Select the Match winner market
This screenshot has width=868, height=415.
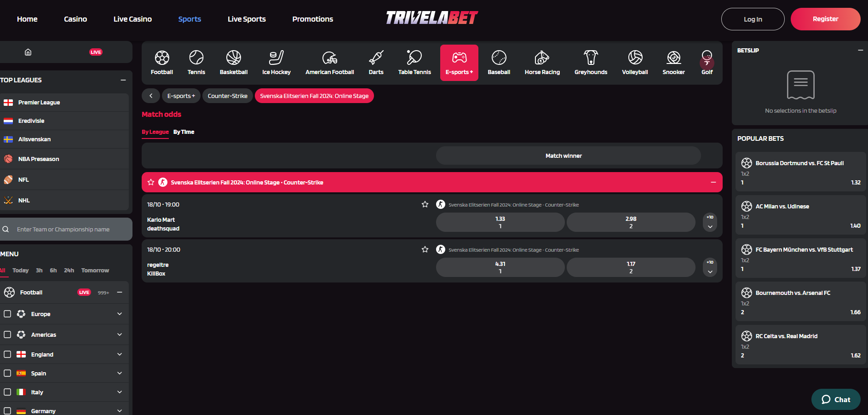coord(568,156)
